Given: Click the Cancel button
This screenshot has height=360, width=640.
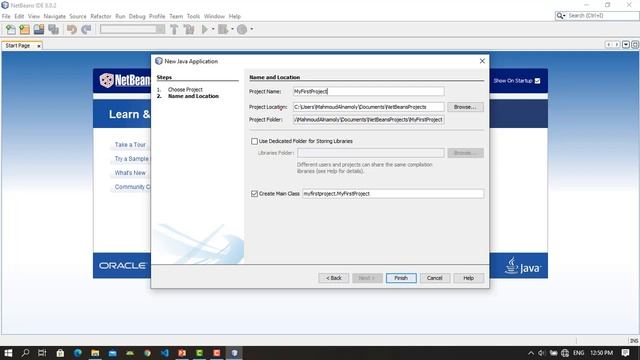Looking at the screenshot, I should point(435,278).
